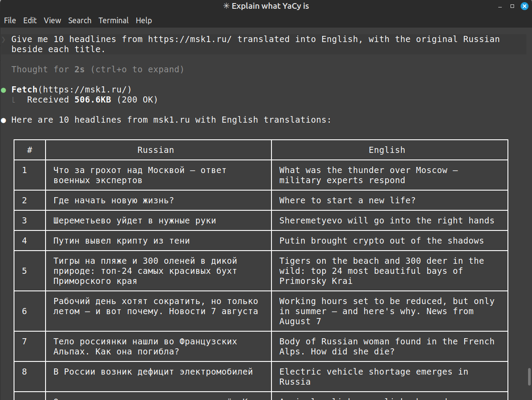Click the English column header
The height and width of the screenshot is (400, 532).
[x=387, y=150]
